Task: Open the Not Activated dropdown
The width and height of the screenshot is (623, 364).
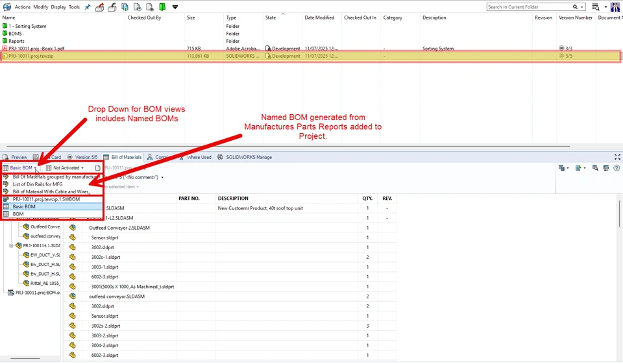Action: 65,168
